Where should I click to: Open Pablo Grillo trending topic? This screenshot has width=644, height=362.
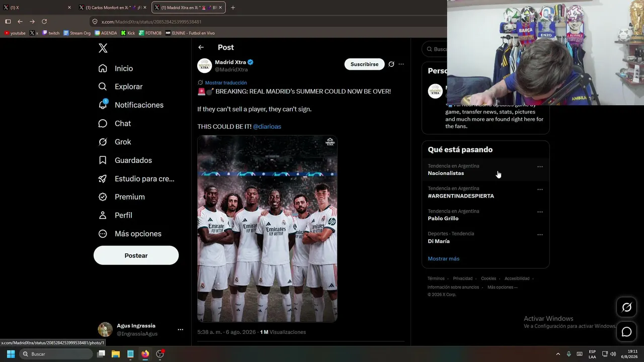point(485,215)
